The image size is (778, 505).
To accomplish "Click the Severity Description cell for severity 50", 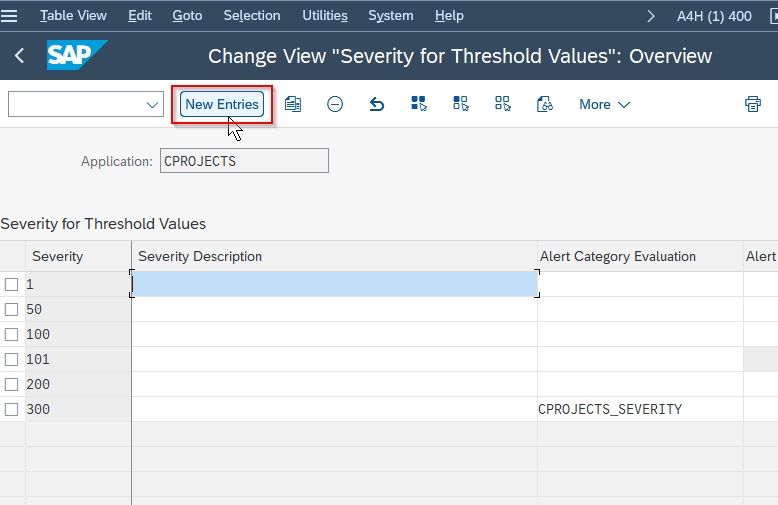I will coord(334,310).
